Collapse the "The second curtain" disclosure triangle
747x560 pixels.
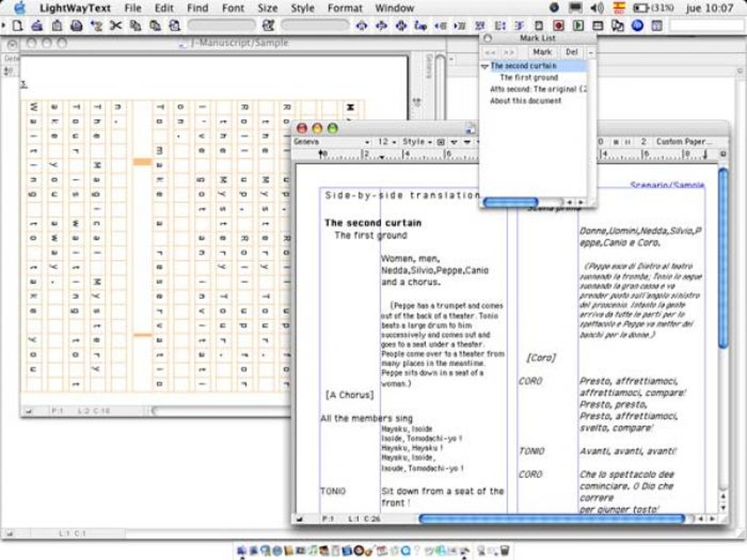tap(485, 66)
